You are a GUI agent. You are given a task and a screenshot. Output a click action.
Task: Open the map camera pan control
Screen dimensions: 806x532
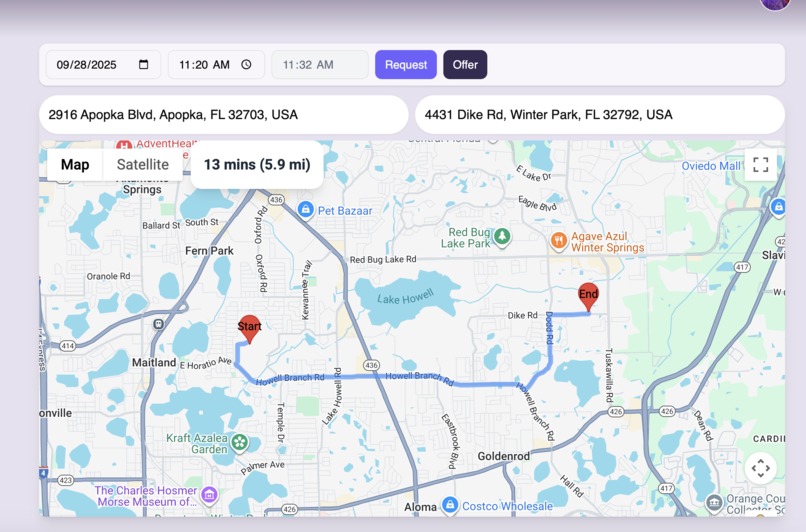[x=760, y=468]
